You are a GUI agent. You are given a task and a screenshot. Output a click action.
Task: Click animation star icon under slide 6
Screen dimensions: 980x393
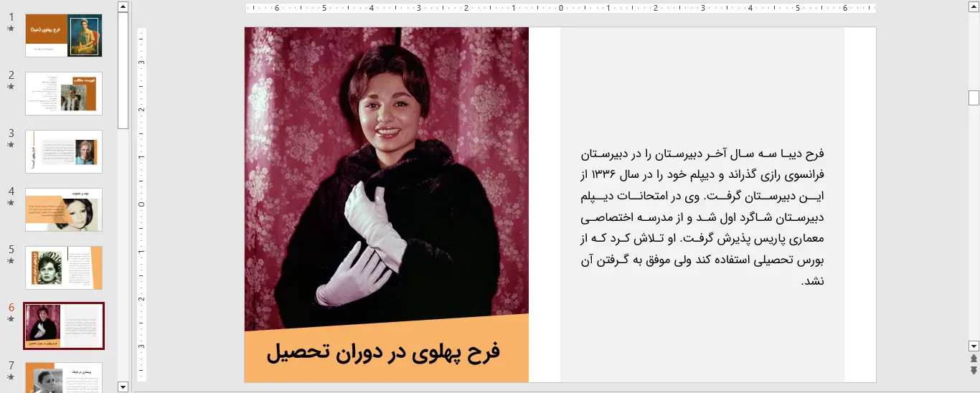[x=11, y=319]
